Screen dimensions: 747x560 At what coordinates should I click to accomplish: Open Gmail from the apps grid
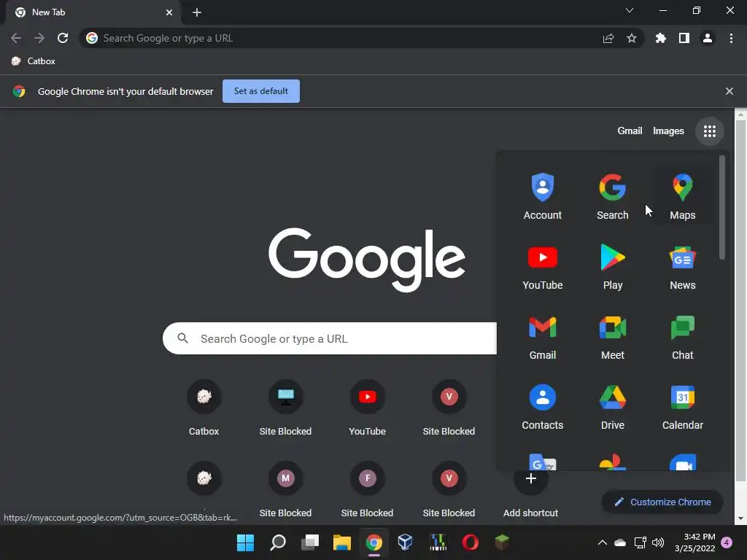[x=542, y=336]
